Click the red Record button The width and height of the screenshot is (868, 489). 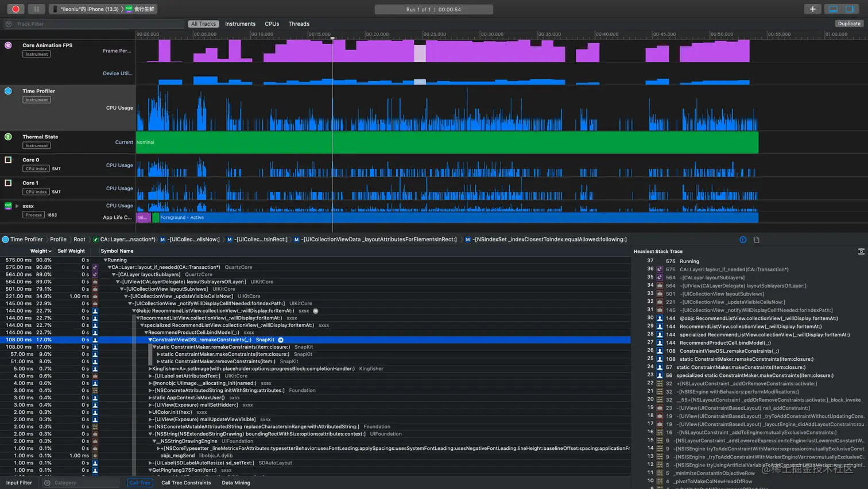click(15, 9)
